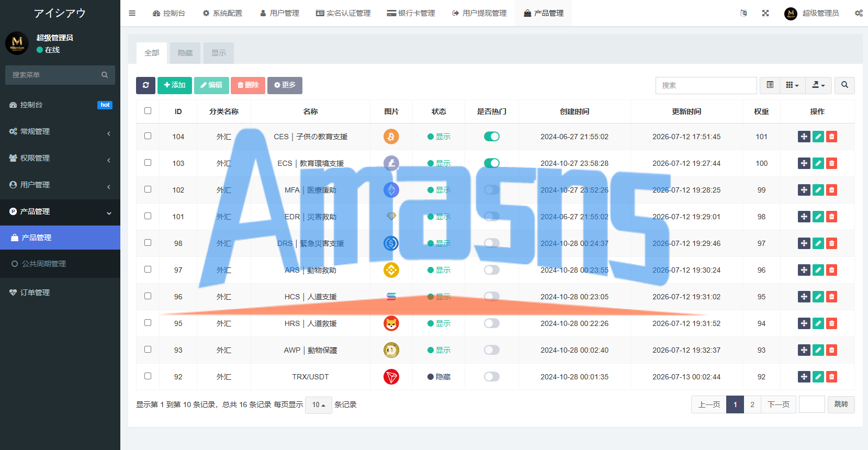Viewport: 868px width, 450px height.
Task: Collapse the 产品管理 parent sidebar menu
Action: click(60, 211)
